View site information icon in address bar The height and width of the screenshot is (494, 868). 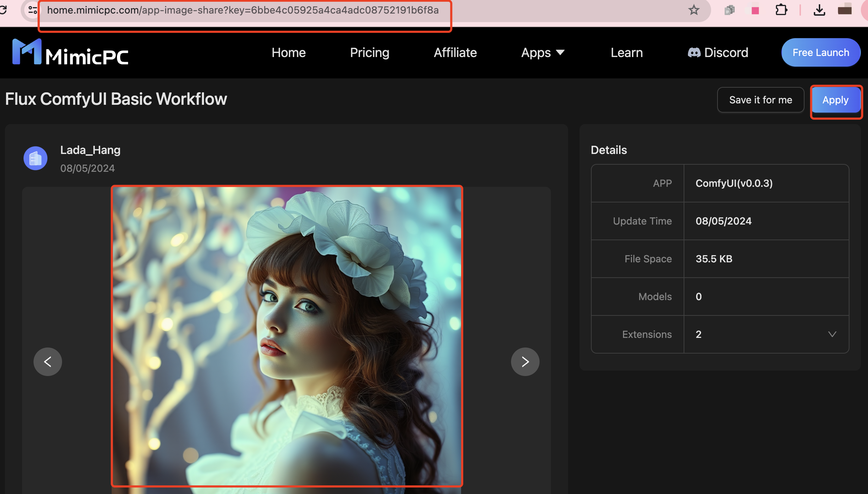point(33,10)
